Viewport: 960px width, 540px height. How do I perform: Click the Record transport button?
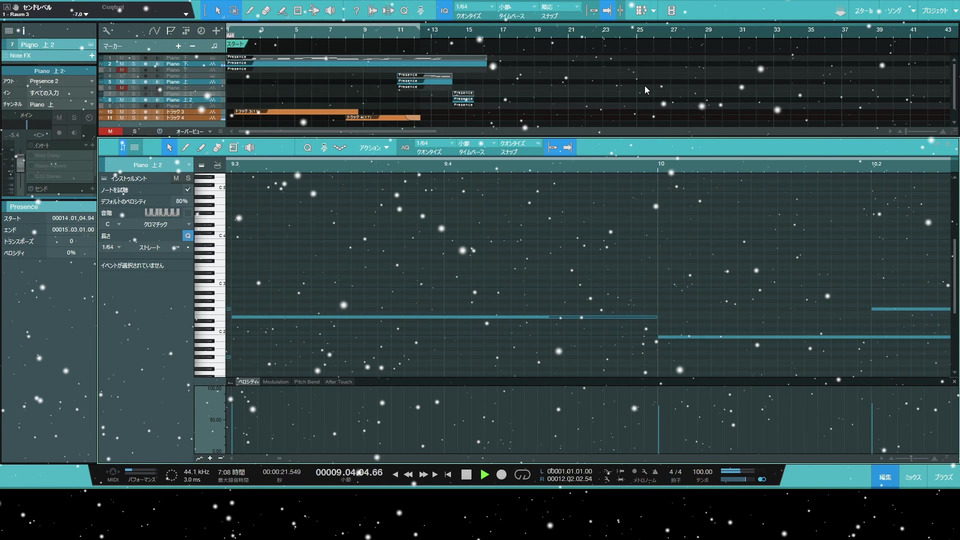click(x=501, y=474)
